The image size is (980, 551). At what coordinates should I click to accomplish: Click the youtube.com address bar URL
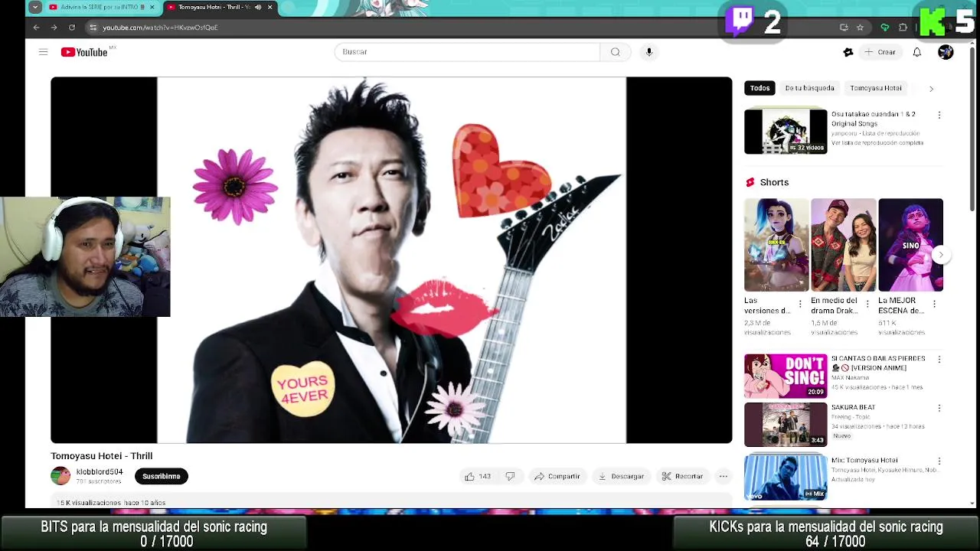[160, 28]
